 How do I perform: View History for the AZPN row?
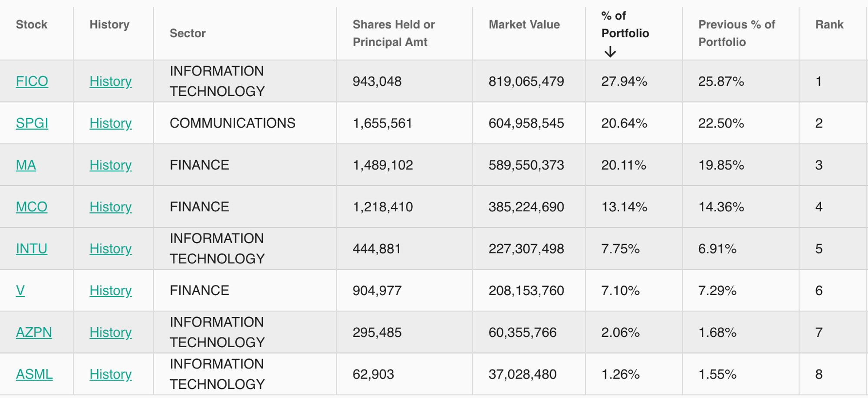point(110,332)
